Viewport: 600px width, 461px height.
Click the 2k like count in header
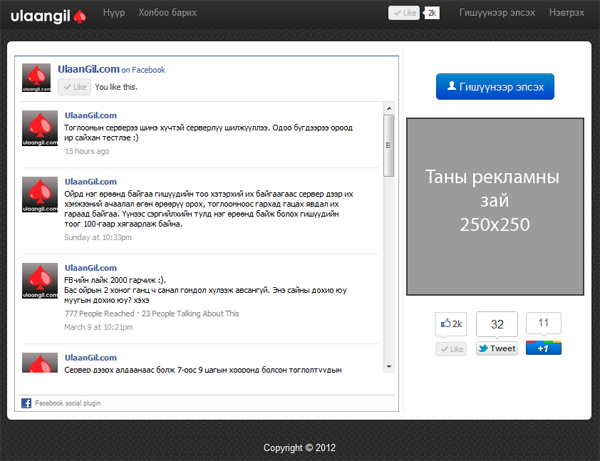pyautogui.click(x=432, y=13)
